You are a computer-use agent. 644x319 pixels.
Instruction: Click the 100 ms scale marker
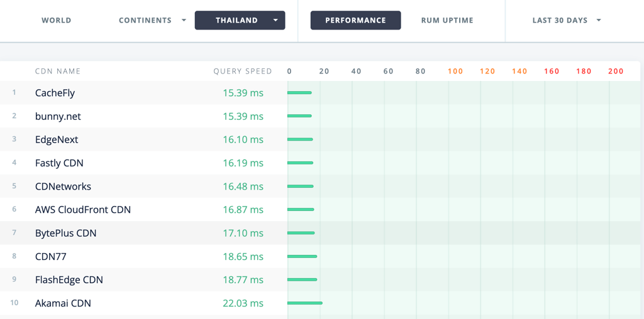coord(455,72)
